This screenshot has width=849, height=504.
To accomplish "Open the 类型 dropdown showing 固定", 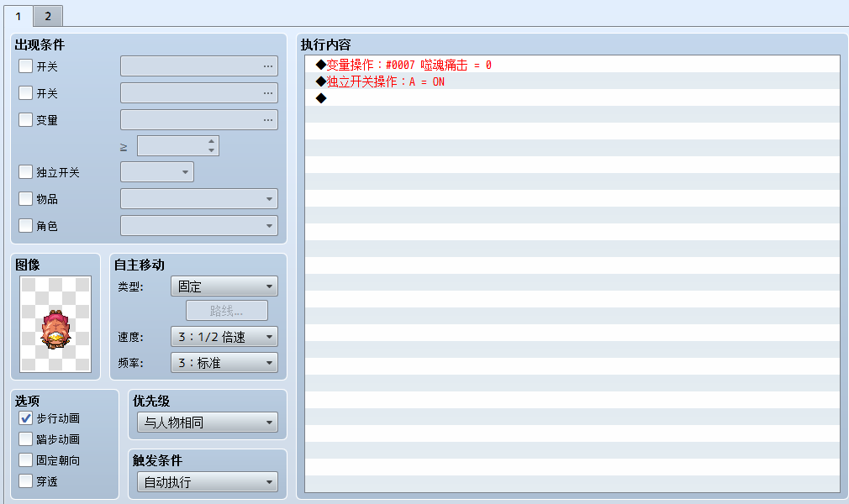I will coord(224,286).
